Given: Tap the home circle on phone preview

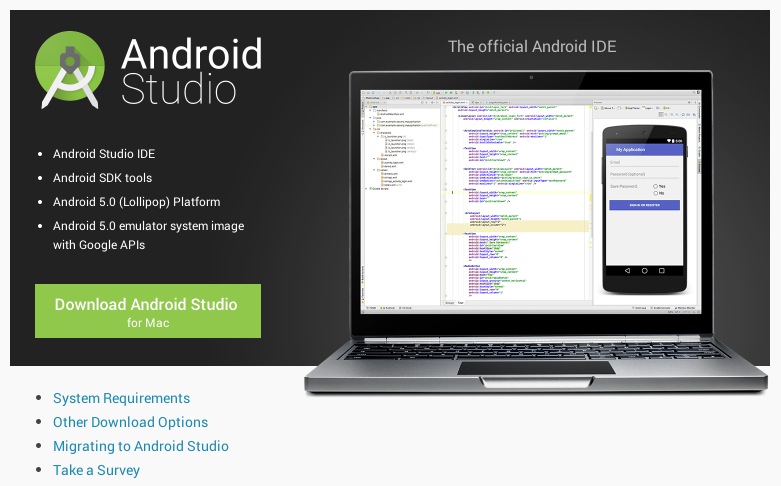Looking at the screenshot, I should [x=644, y=269].
